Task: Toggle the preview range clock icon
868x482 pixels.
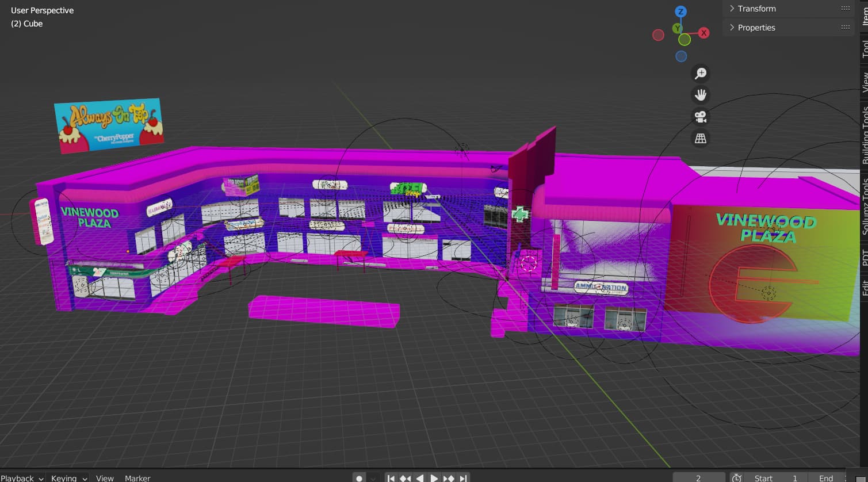Action: [737, 478]
